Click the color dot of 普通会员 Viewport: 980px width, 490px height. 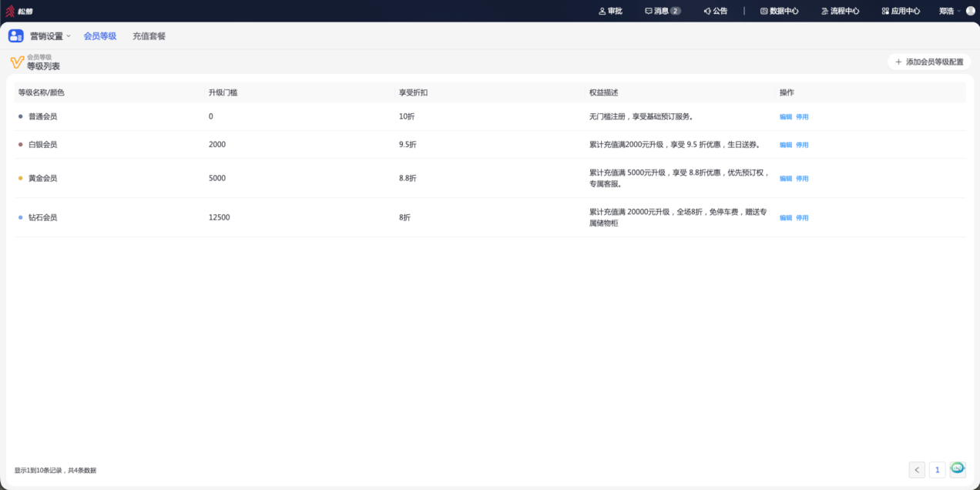[21, 116]
